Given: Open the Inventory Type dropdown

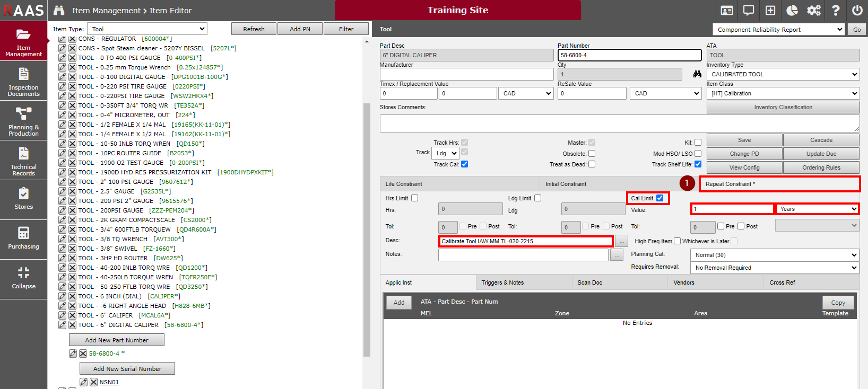Looking at the screenshot, I should click(x=783, y=74).
